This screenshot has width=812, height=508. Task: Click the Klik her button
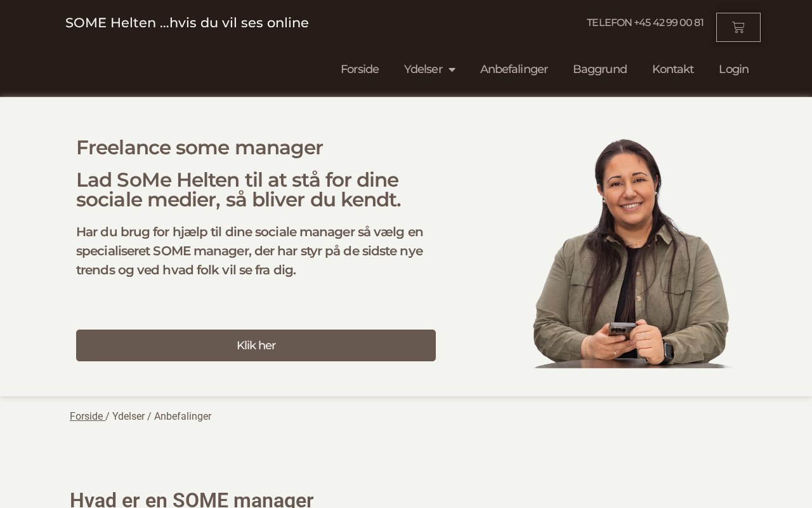(x=256, y=345)
